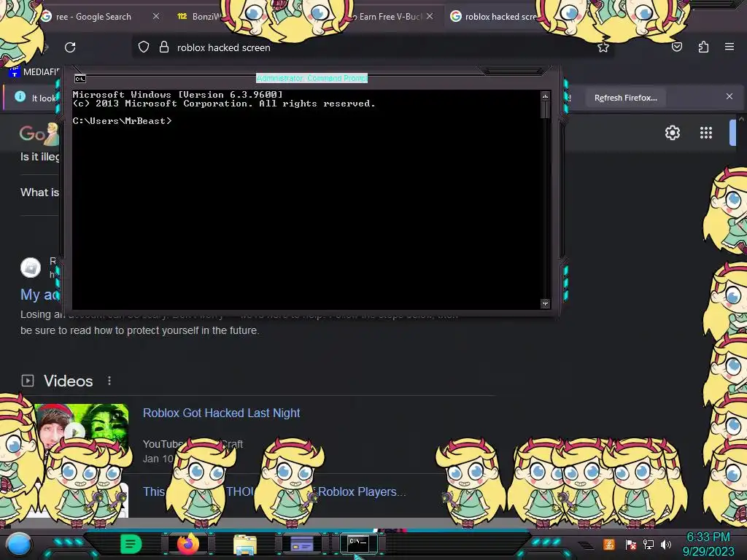Click the Command Prompt scroll down arrow
The width and height of the screenshot is (747, 560).
point(545,303)
